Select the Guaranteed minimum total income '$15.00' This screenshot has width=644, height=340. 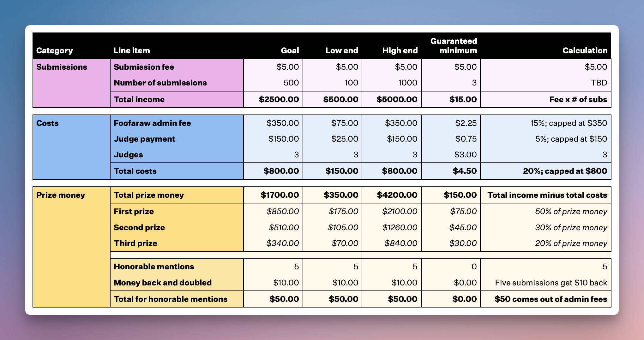point(463,99)
